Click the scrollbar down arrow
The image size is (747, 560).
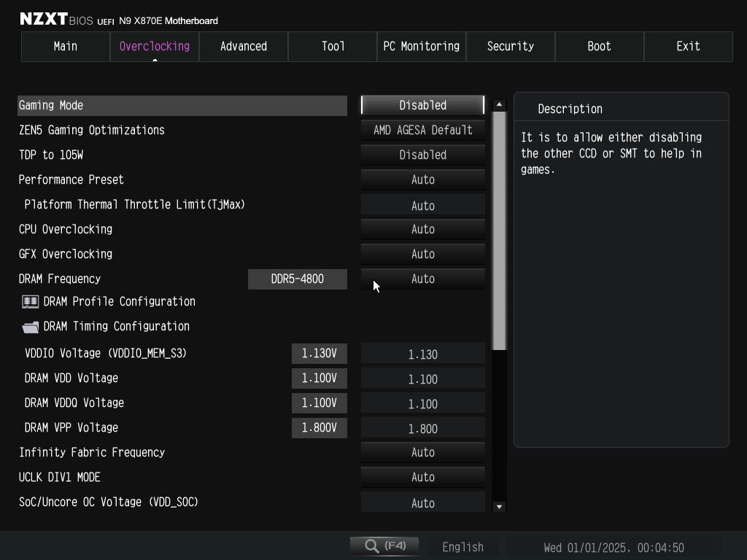pyautogui.click(x=499, y=507)
